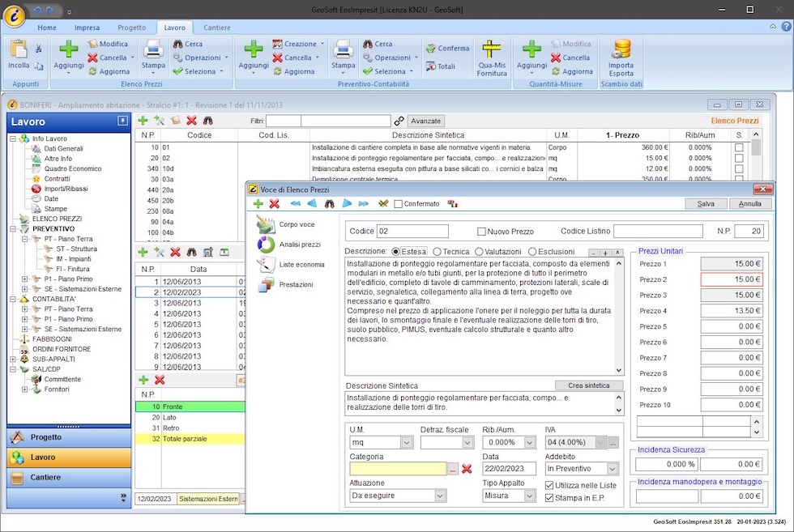Select the Liste economia sidebar icon

266,264
